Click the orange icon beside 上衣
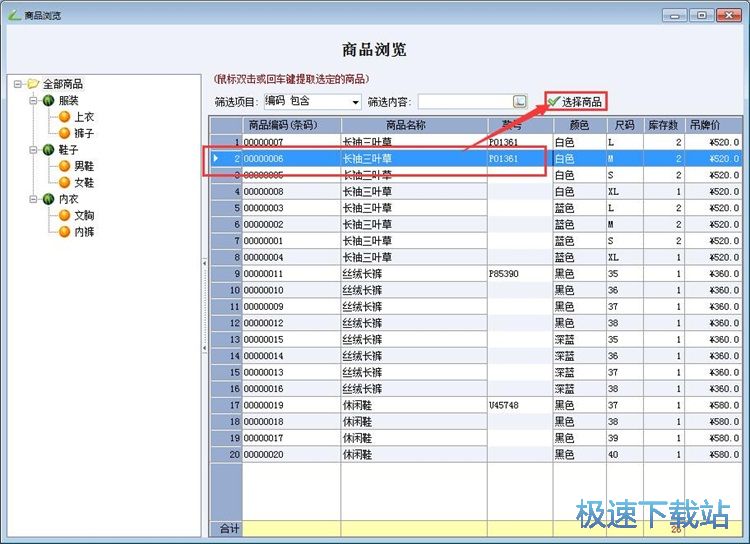The image size is (750, 544). (65, 117)
